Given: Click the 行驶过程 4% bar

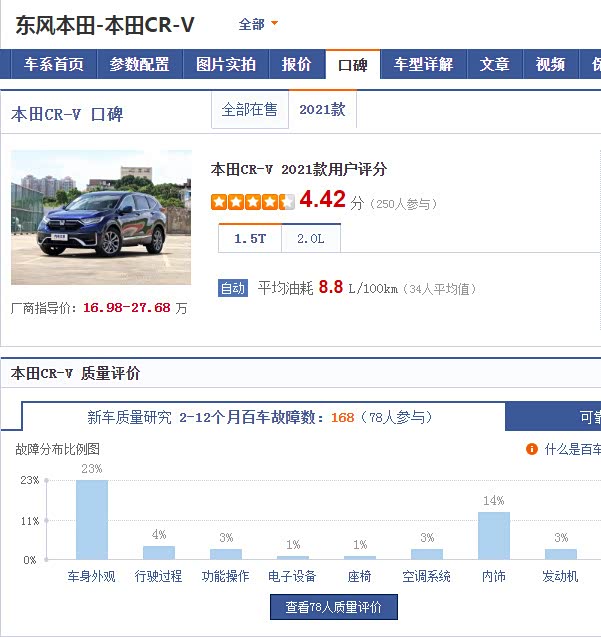Looking at the screenshot, I should pos(159,553).
